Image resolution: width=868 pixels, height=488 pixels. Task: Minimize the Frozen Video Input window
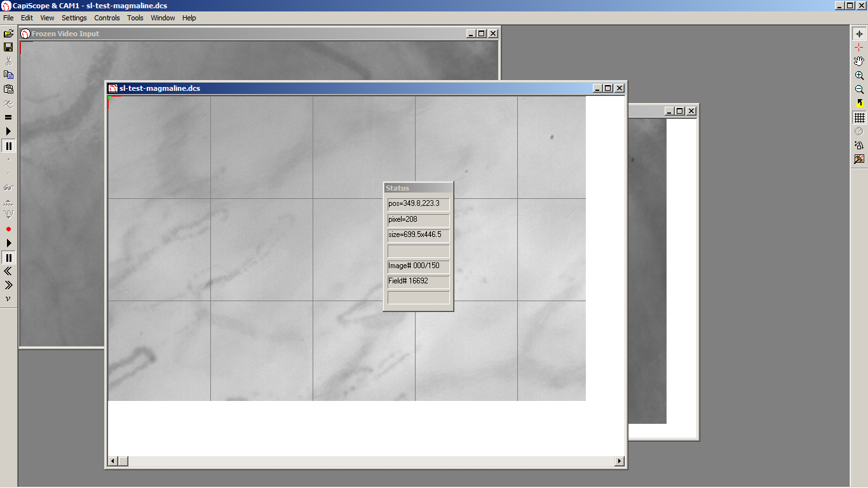471,34
